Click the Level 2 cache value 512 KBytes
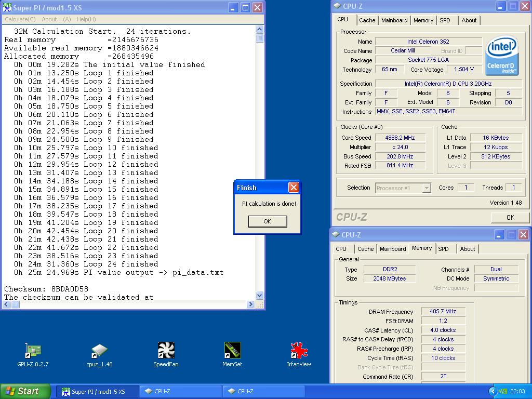Screen dimensions: 532x399 point(495,156)
